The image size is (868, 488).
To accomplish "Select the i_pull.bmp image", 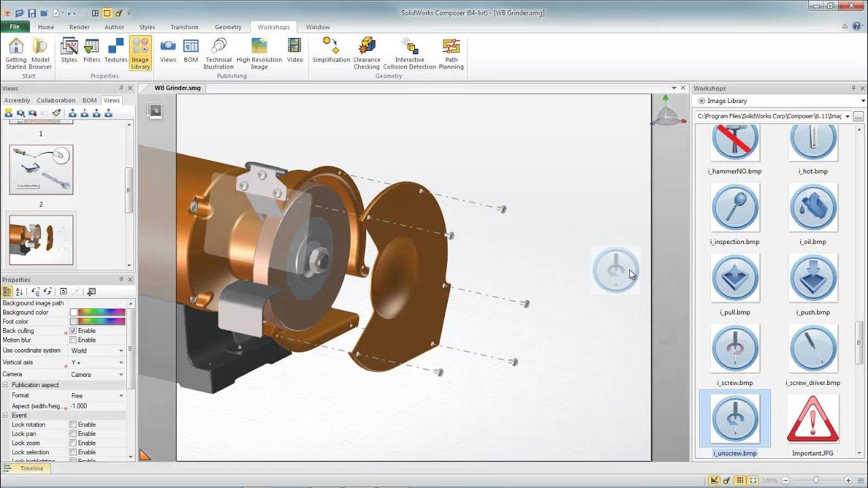I will [735, 278].
